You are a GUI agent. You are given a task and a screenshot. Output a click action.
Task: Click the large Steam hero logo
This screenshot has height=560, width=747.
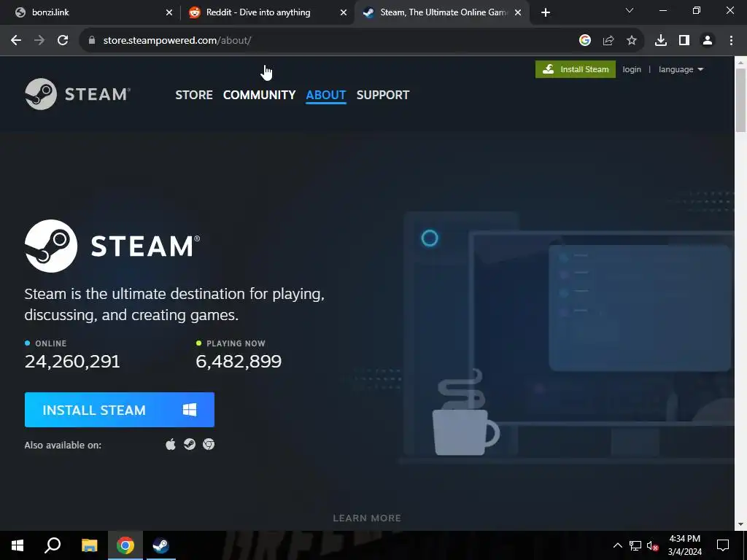pos(112,246)
